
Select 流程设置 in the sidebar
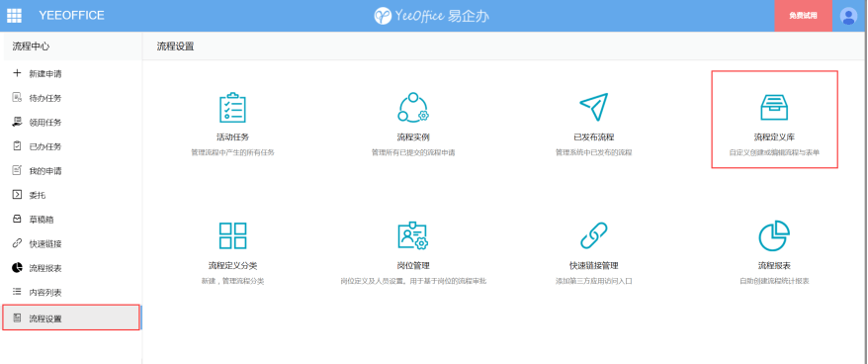click(71, 318)
